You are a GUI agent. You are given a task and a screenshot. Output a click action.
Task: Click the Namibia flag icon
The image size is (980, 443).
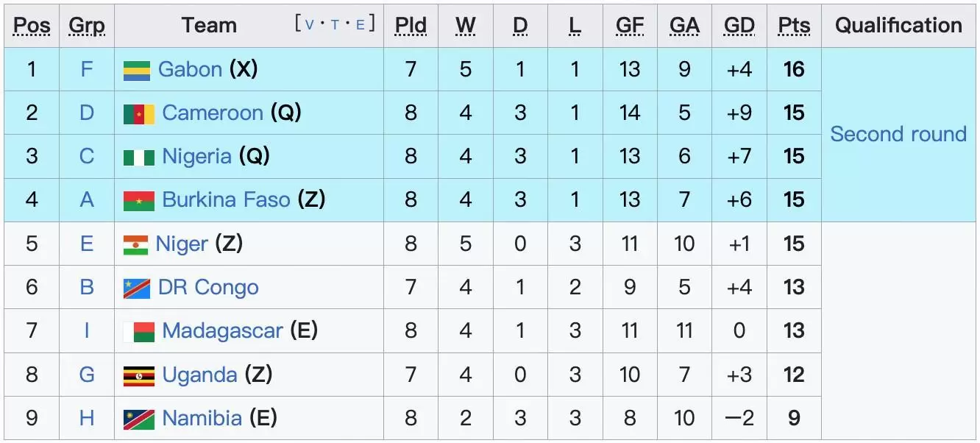138,419
